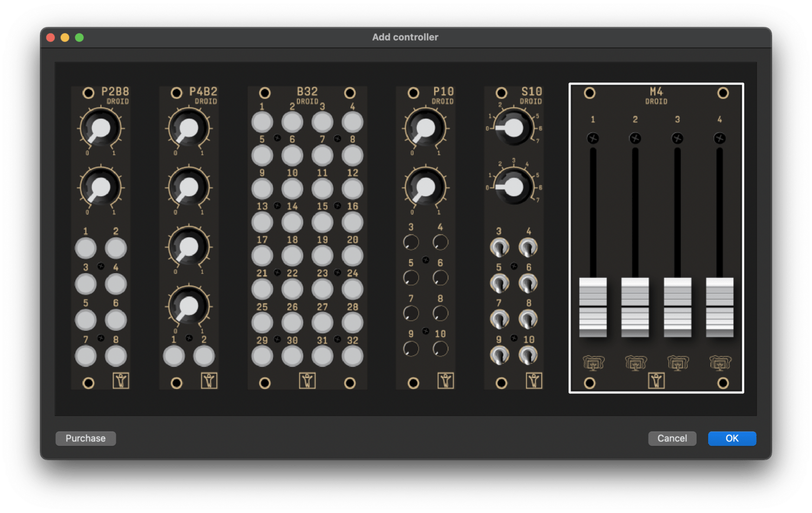This screenshot has width=812, height=513.
Task: Click the Purchase button
Action: (x=85, y=438)
